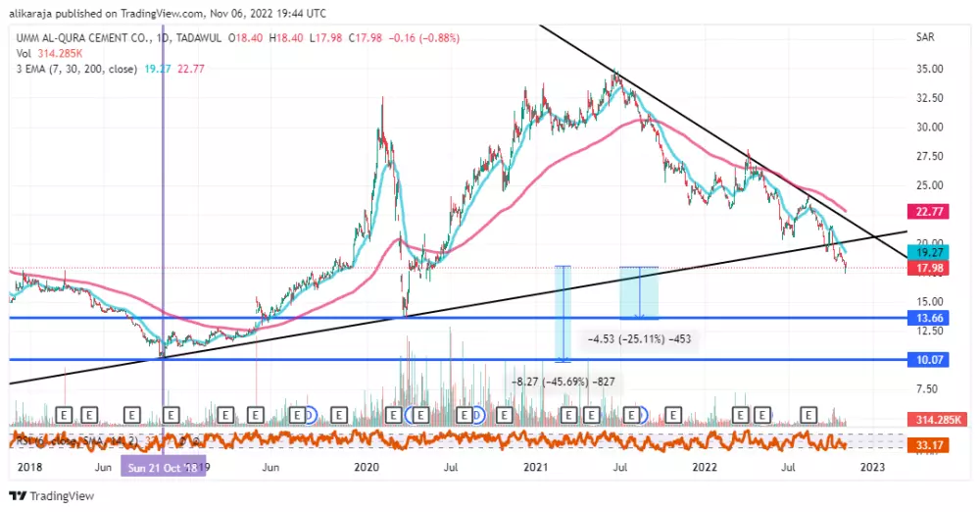Click the -0.16 (-0.88%) change value

[423, 38]
